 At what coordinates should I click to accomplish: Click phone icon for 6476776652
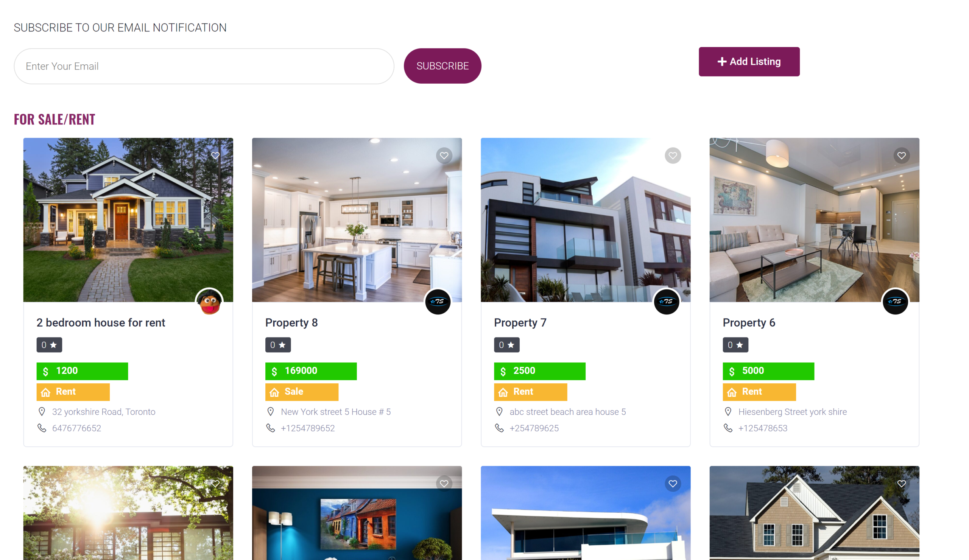click(x=42, y=428)
